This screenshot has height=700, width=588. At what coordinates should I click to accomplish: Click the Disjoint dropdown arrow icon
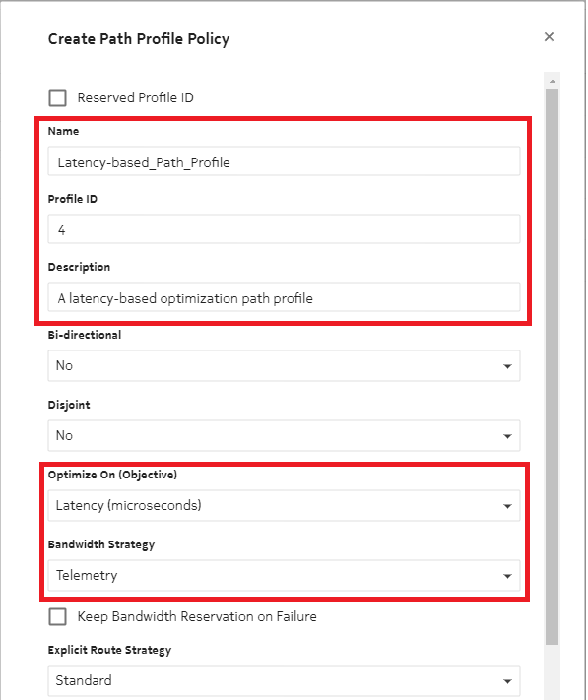(x=507, y=436)
